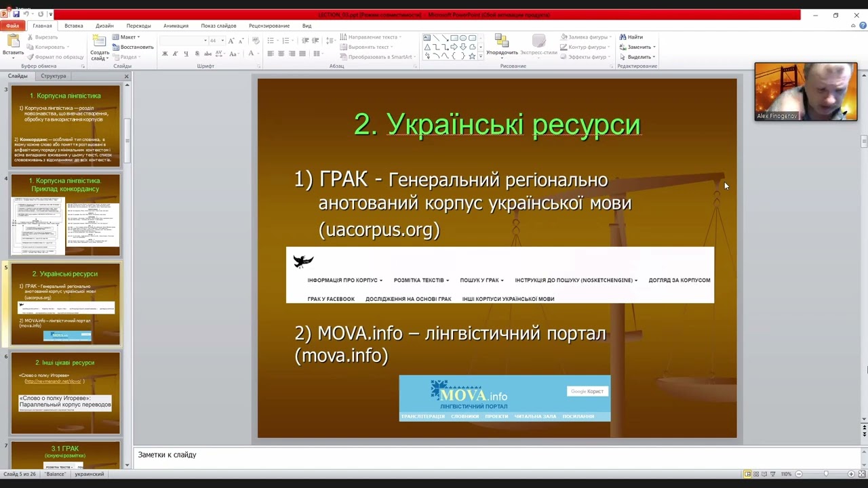Image resolution: width=868 pixels, height=488 pixels.
Task: Open the line spacing dropdown
Action: (x=332, y=41)
